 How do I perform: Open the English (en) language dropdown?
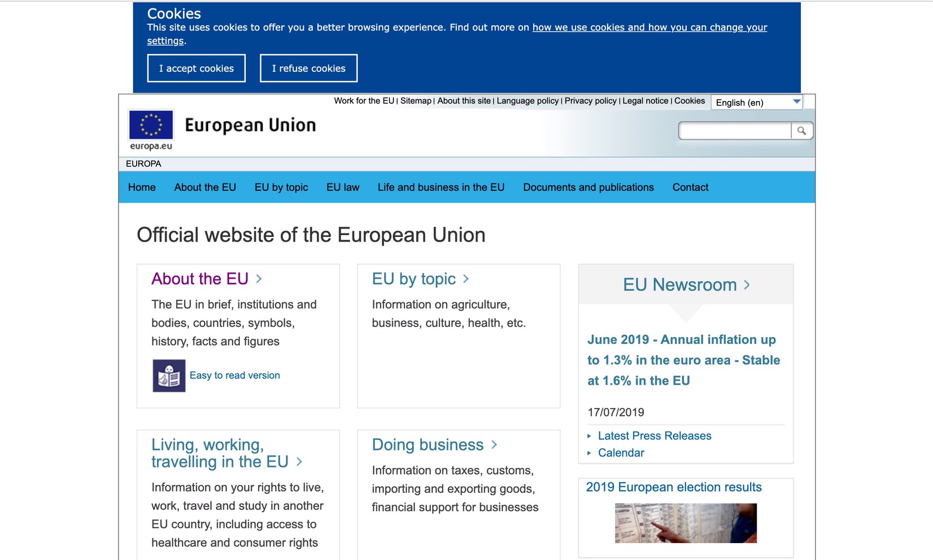pos(756,102)
